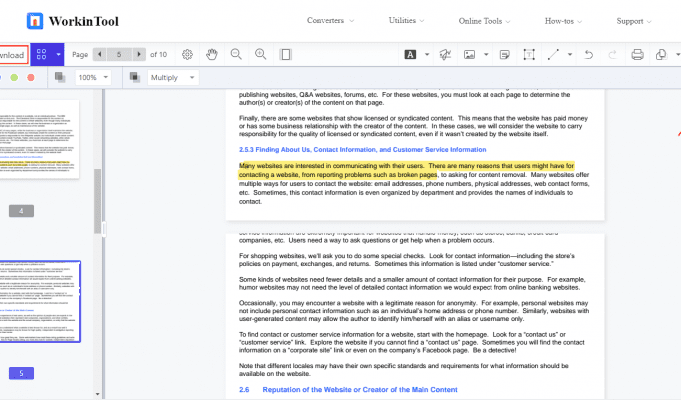Go to the next page arrow
This screenshot has width=681, height=400.
coord(139,54)
